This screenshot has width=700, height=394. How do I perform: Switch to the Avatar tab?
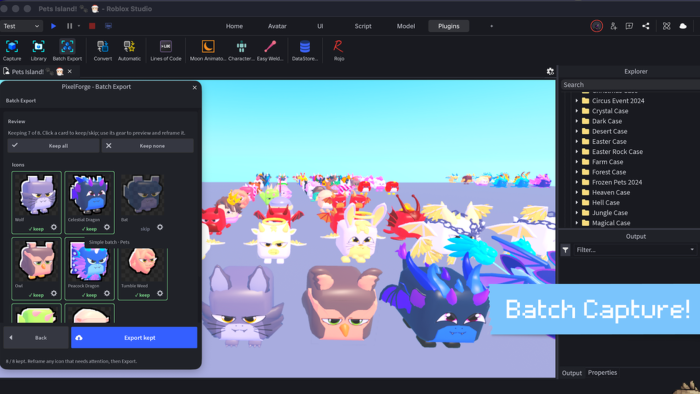[277, 26]
